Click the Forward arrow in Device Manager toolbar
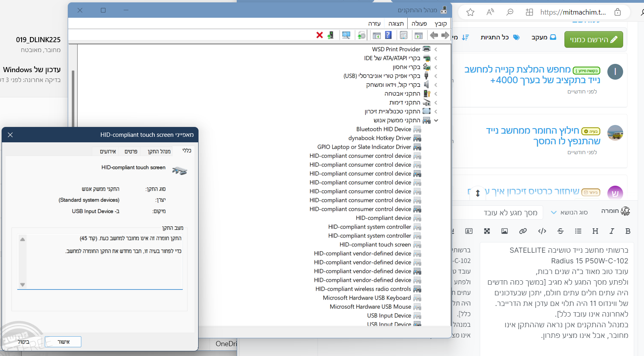The height and width of the screenshot is (356, 644). tap(445, 35)
